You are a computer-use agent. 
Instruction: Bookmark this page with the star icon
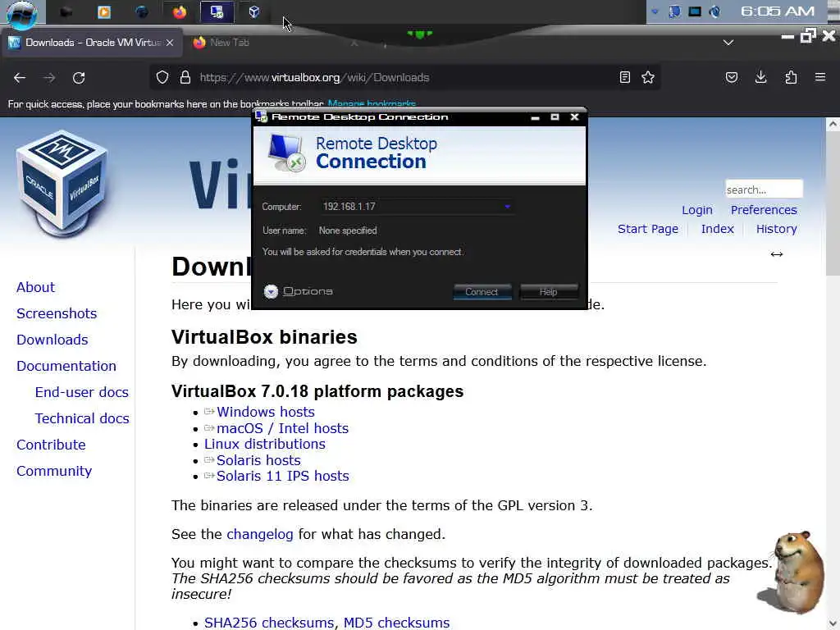click(x=648, y=78)
